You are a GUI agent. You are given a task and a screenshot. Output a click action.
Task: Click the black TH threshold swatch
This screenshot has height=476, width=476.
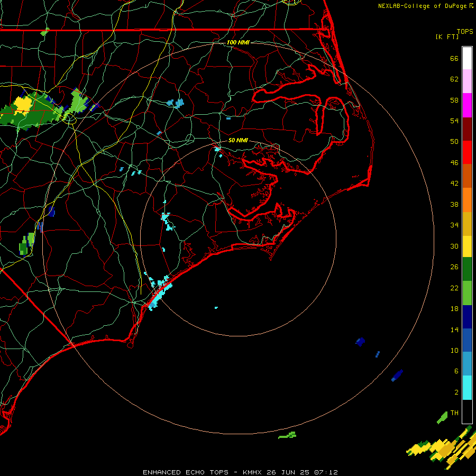[467, 411]
